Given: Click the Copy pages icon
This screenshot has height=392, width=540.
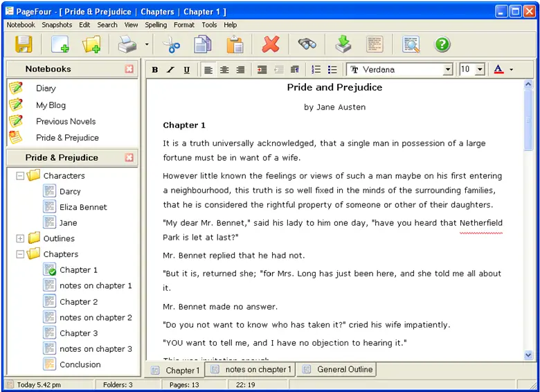Looking at the screenshot, I should click(202, 45).
